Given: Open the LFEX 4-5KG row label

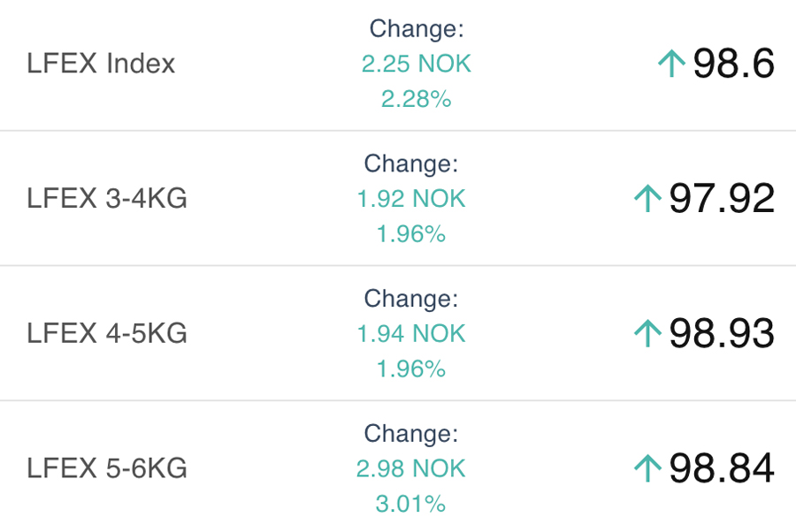Looking at the screenshot, I should tap(107, 333).
